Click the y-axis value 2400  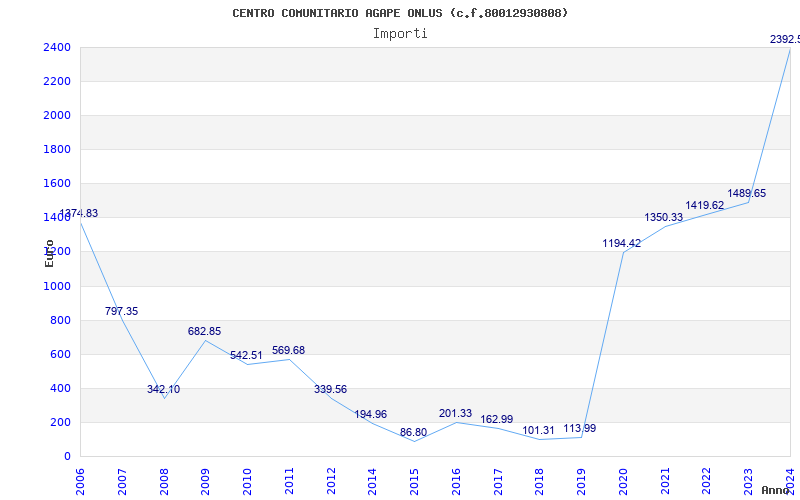(x=57, y=47)
